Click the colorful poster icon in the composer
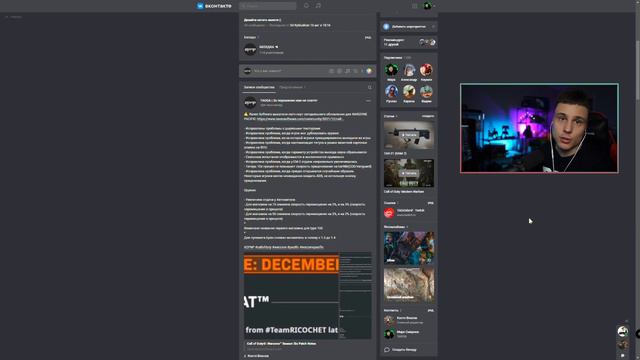Viewport: 640px width, 360px height. click(369, 71)
